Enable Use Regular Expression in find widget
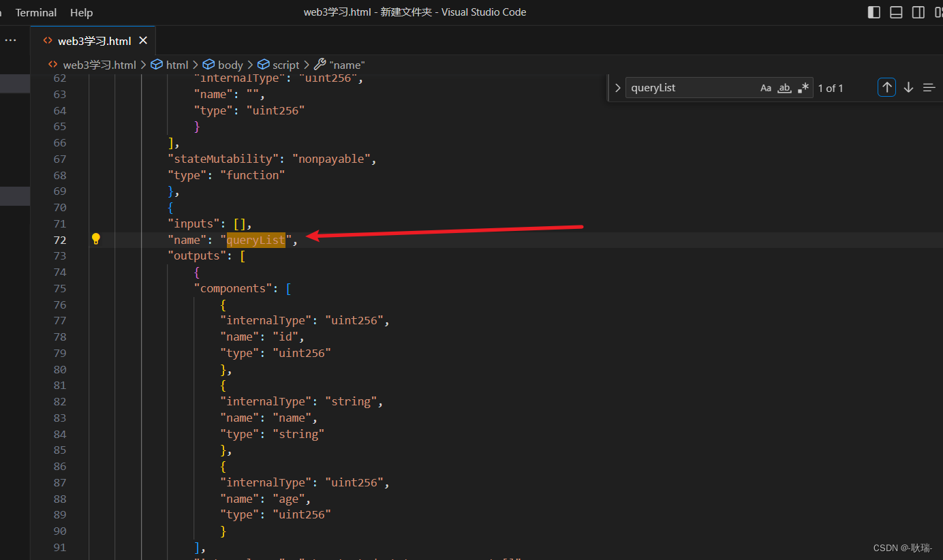Image resolution: width=943 pixels, height=560 pixels. (803, 88)
